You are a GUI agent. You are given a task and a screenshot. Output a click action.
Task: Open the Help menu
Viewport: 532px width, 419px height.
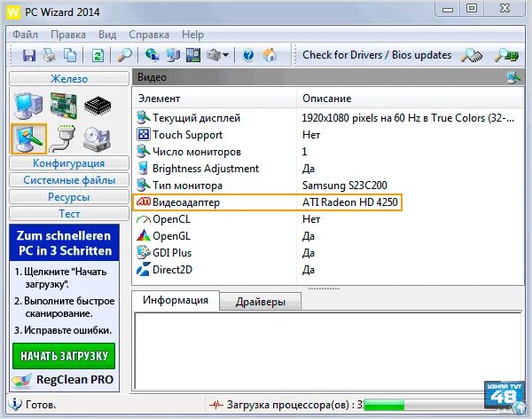192,35
